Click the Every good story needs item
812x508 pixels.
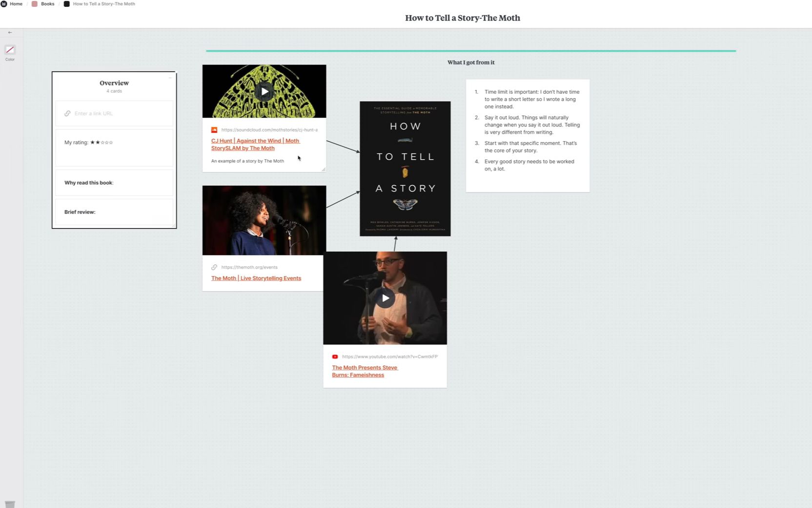coord(529,165)
